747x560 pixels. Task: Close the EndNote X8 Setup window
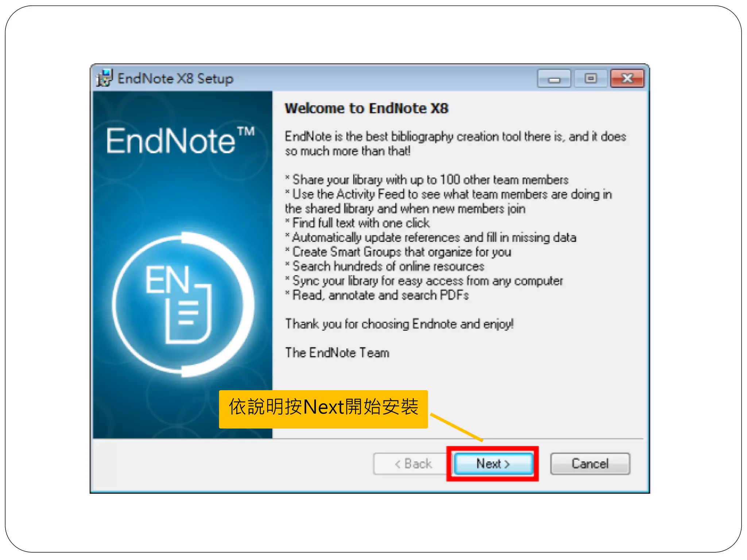pos(627,78)
